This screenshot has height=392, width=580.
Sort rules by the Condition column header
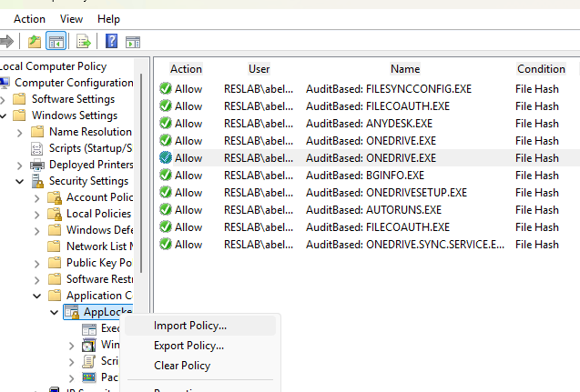(541, 69)
